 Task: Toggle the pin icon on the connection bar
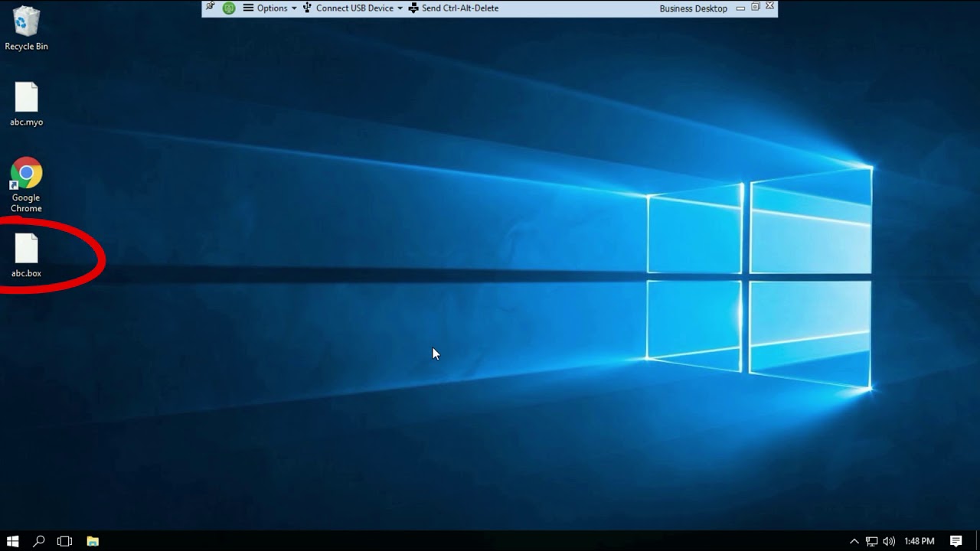(211, 8)
